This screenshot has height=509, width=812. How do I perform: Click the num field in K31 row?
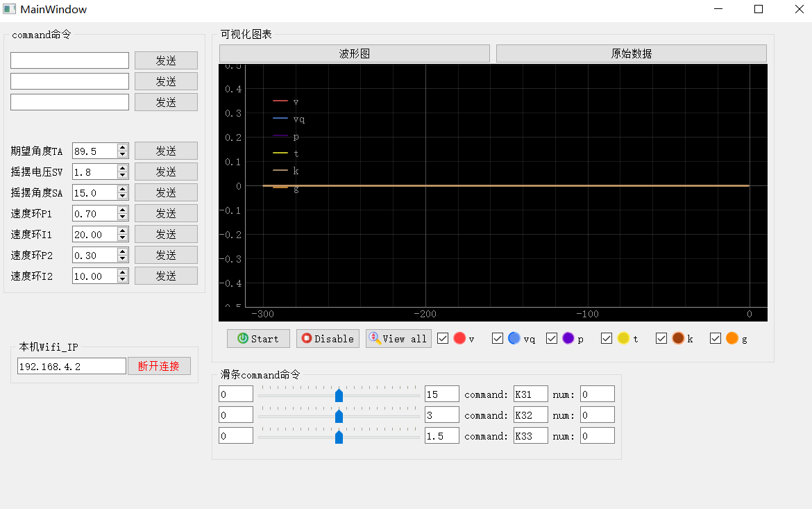pos(598,394)
